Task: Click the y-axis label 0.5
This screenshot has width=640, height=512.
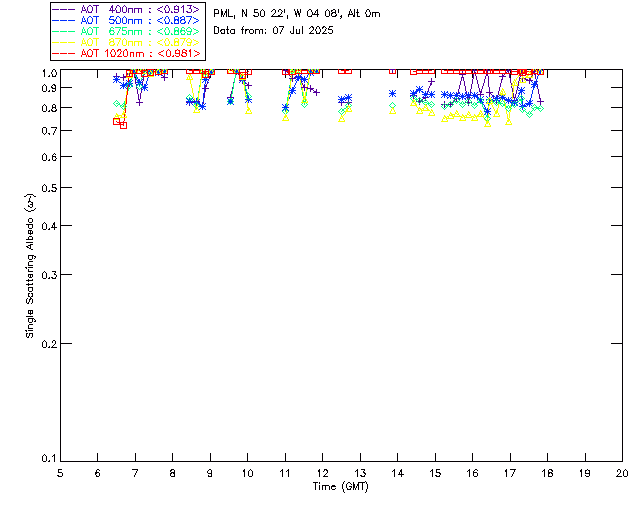Action: [x=49, y=188]
